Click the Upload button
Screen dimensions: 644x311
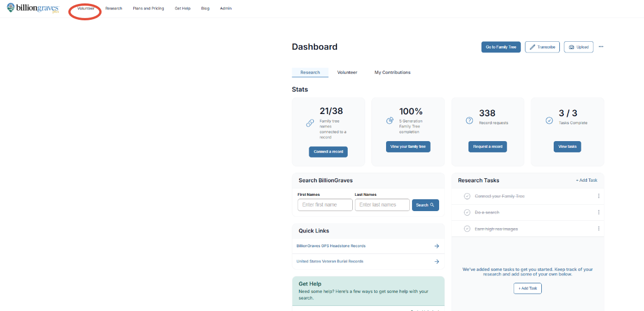[579, 47]
